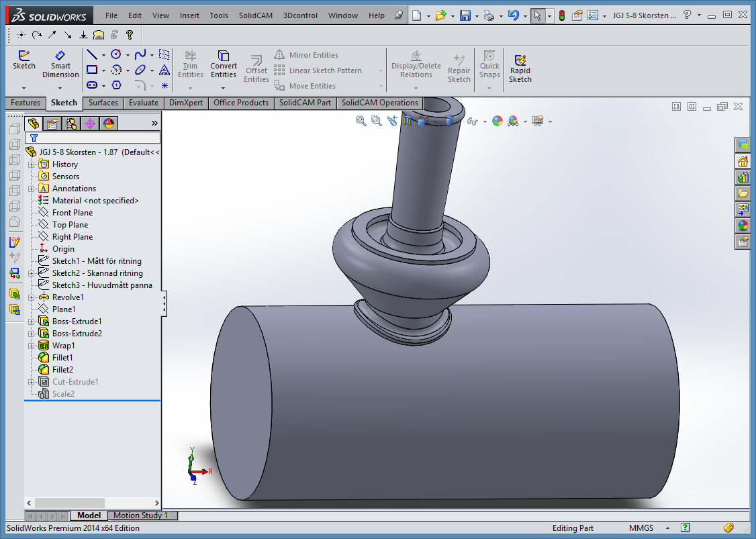Screen dimensions: 756x539
Task: Switch to the Features tab
Action: [x=26, y=103]
